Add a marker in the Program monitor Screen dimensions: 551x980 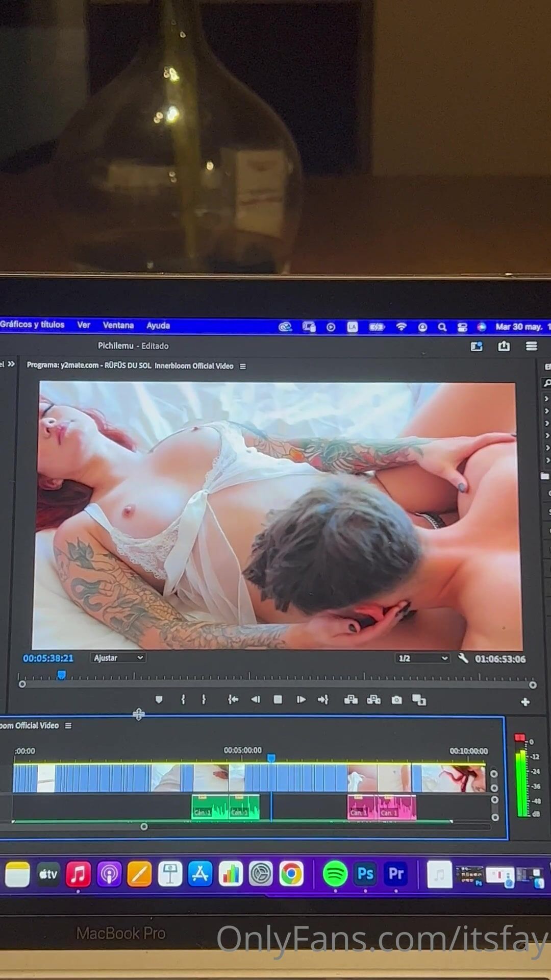pos(159,699)
